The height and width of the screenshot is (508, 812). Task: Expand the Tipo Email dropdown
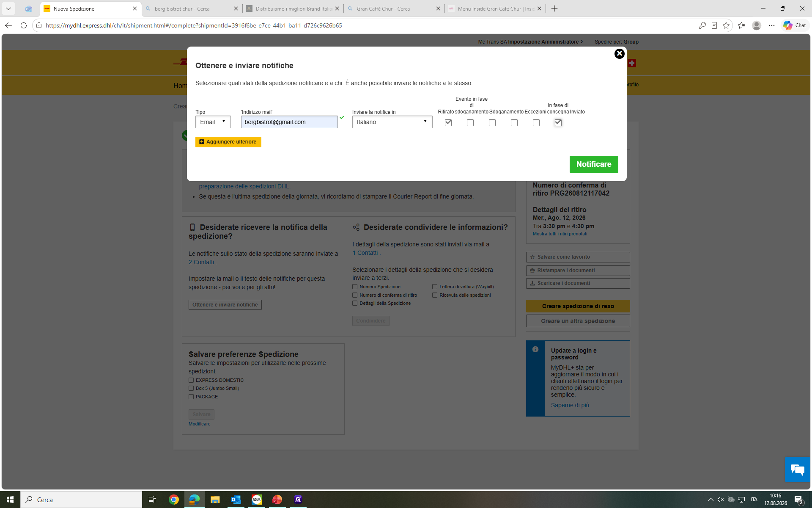coord(213,122)
